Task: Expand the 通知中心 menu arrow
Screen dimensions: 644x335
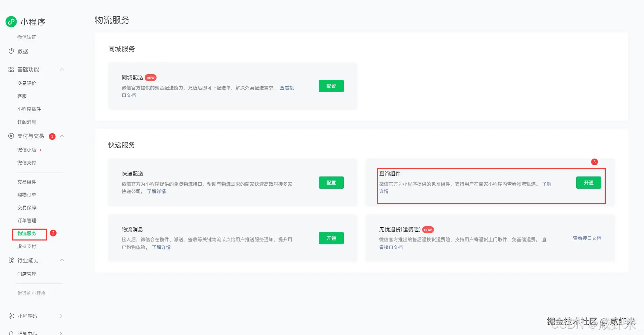Action: [x=61, y=333]
